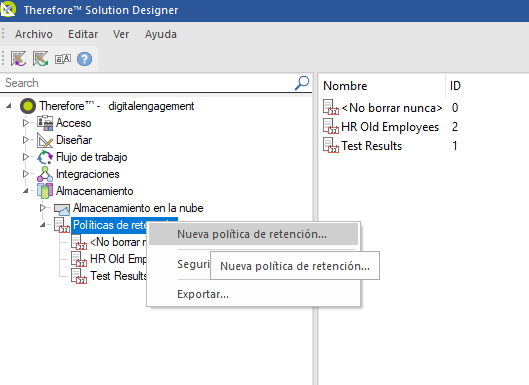The height and width of the screenshot is (385, 529).
Task: Click the HR Old Employees icon in list
Action: 331,127
